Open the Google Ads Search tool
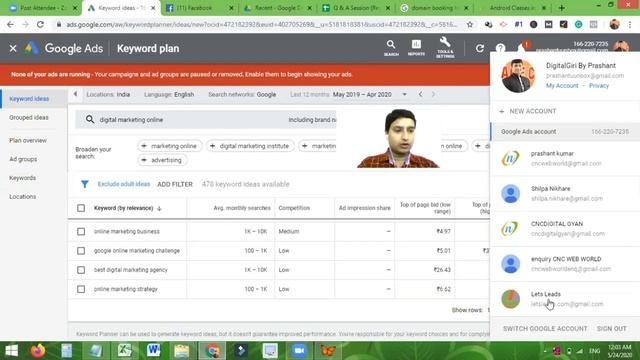Image resolution: width=640 pixels, height=360 pixels. click(391, 48)
